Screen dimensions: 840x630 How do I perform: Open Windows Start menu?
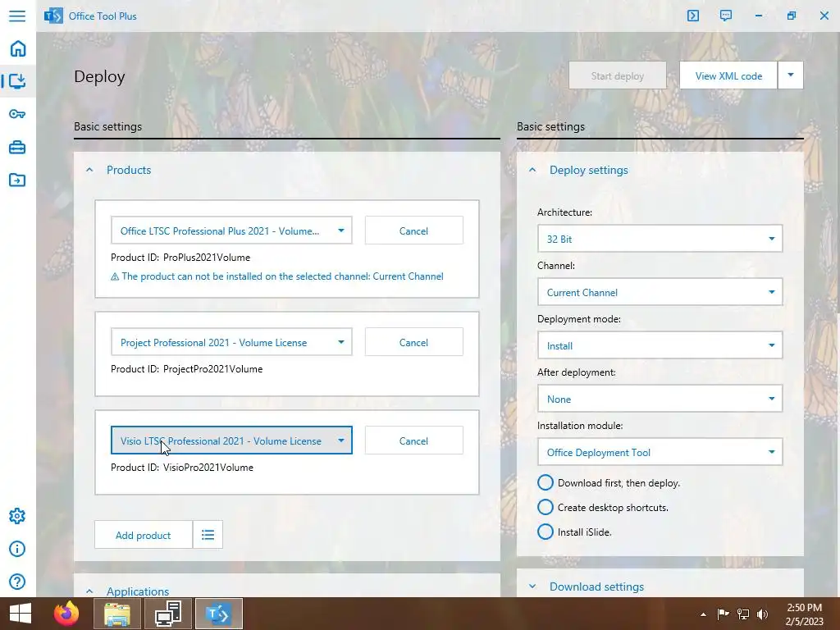[21, 614]
